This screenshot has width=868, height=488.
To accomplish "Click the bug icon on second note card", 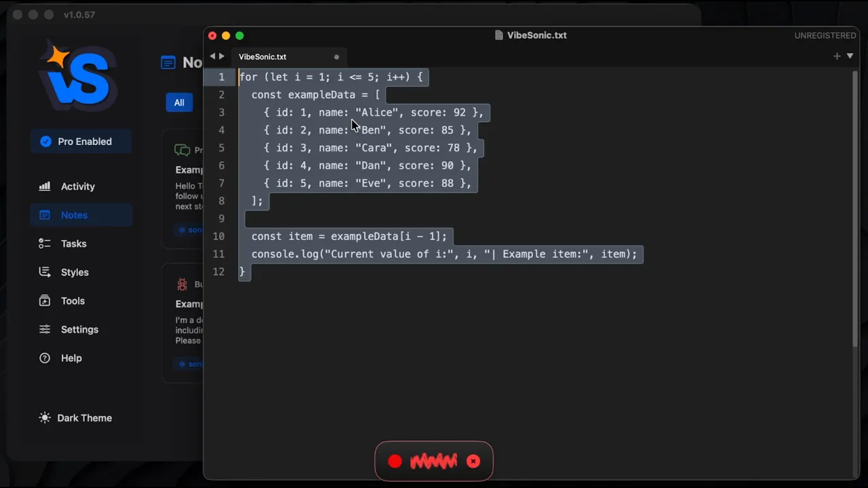I will [x=182, y=284].
